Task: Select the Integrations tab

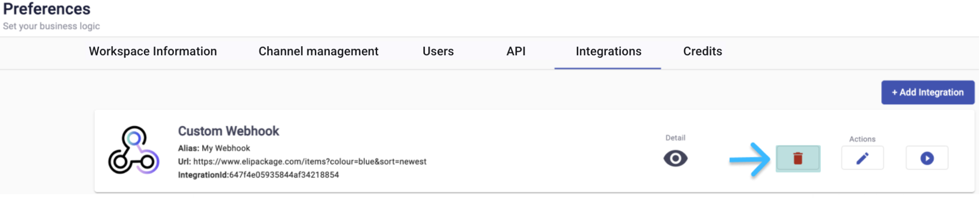Action: pyautogui.click(x=609, y=51)
